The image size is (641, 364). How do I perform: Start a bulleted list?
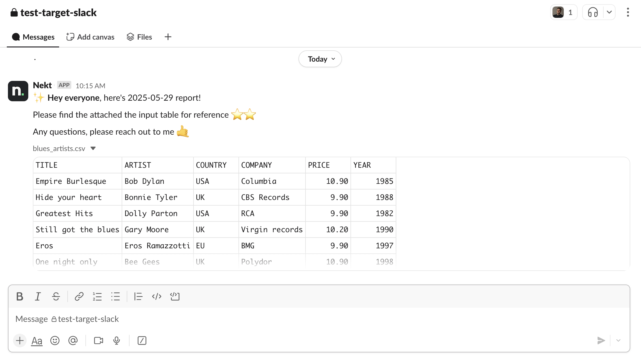[x=115, y=296]
